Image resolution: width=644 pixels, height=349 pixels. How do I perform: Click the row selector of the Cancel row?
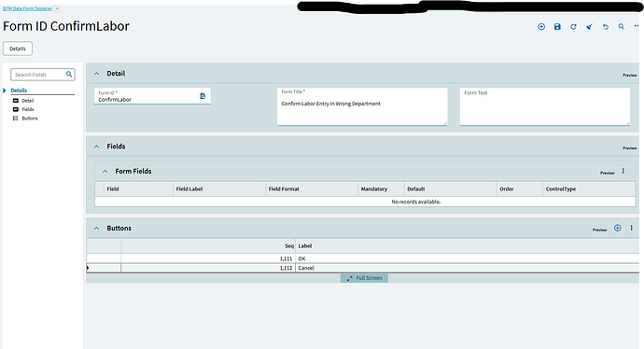(104, 268)
